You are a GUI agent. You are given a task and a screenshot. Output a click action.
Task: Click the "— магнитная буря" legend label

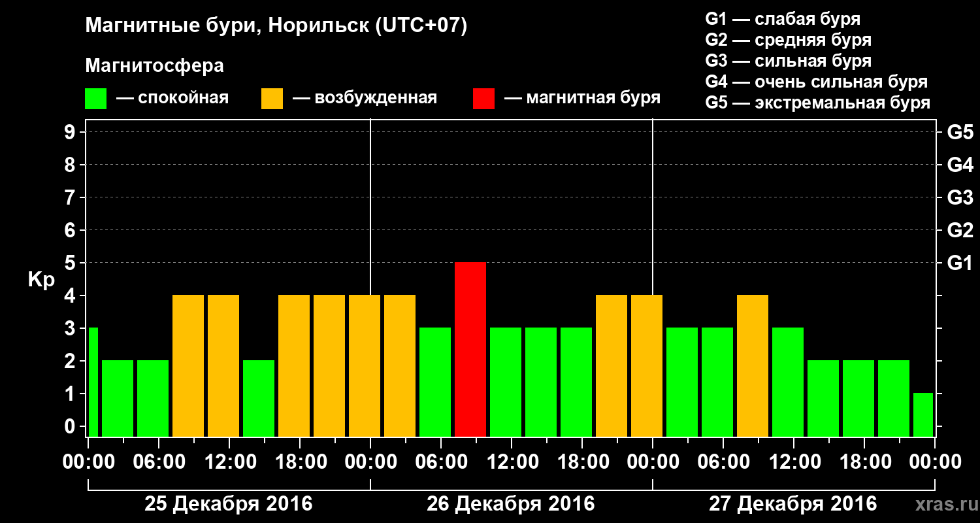[583, 99]
